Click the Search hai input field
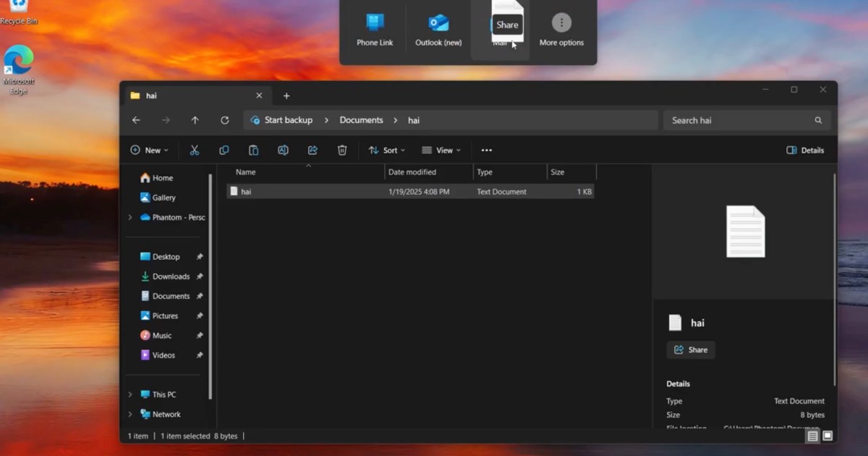Screen dimensions: 868x456 pos(738,120)
